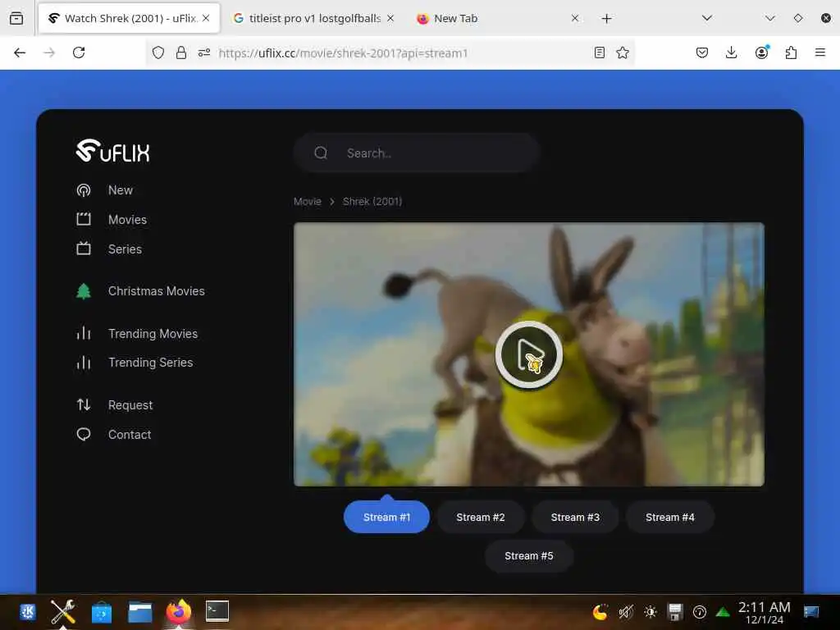Open site permissions icon
The height and width of the screenshot is (630, 840).
(204, 52)
